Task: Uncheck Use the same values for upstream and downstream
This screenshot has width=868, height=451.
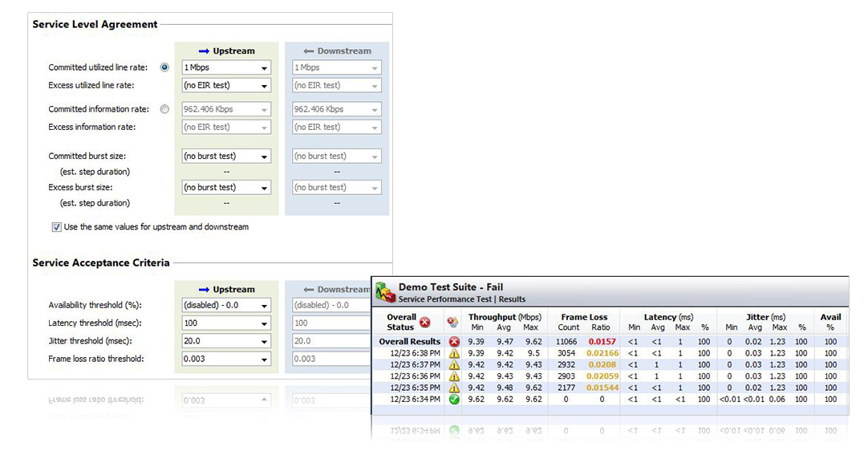Action: point(57,227)
